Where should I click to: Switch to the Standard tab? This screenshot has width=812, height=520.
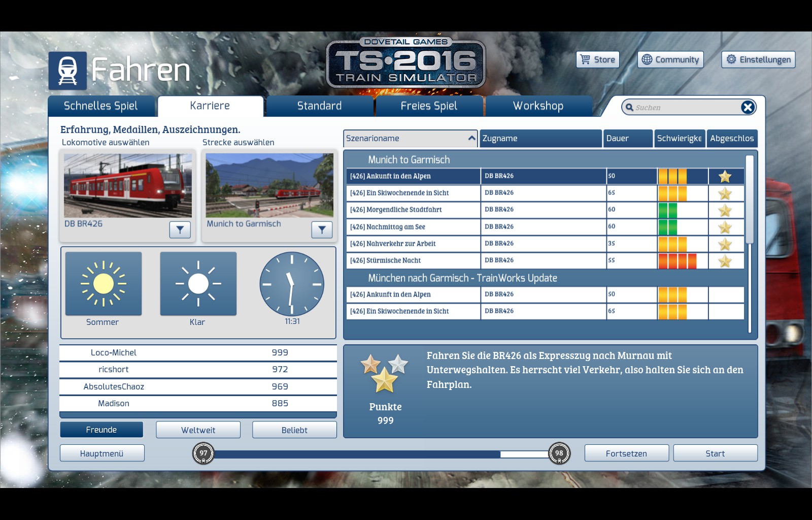[320, 106]
